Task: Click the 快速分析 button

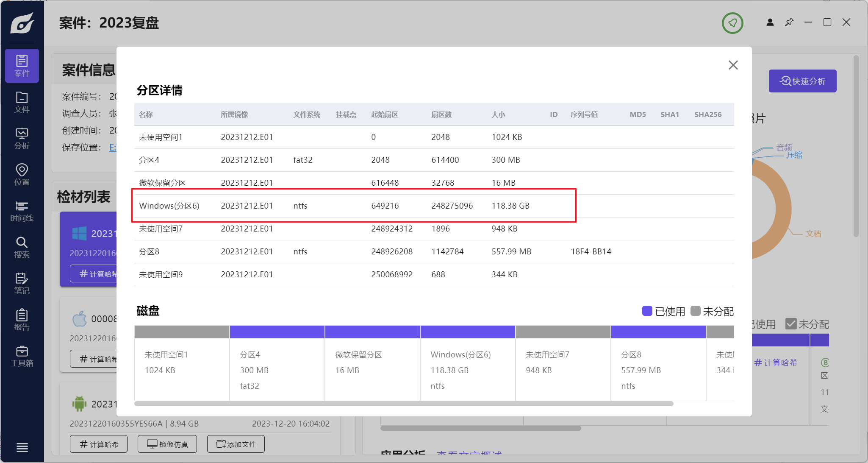Action: tap(802, 81)
